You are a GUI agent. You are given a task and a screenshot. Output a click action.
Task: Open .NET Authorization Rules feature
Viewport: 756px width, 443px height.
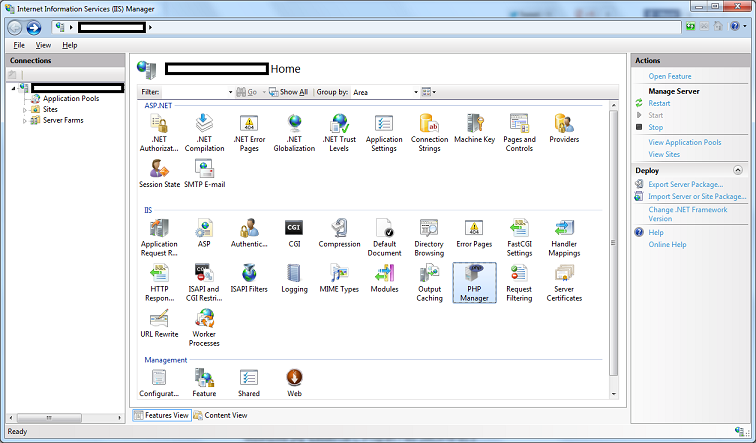[x=159, y=133]
